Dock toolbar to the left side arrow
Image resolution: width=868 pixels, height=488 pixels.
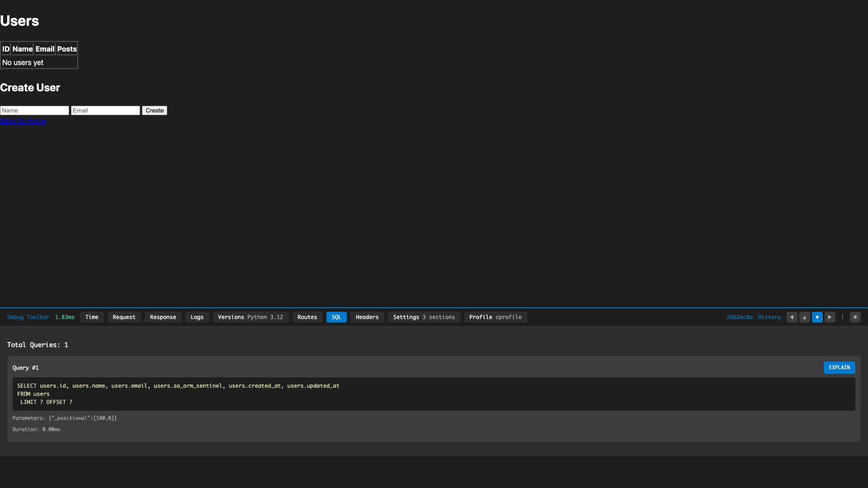(792, 317)
